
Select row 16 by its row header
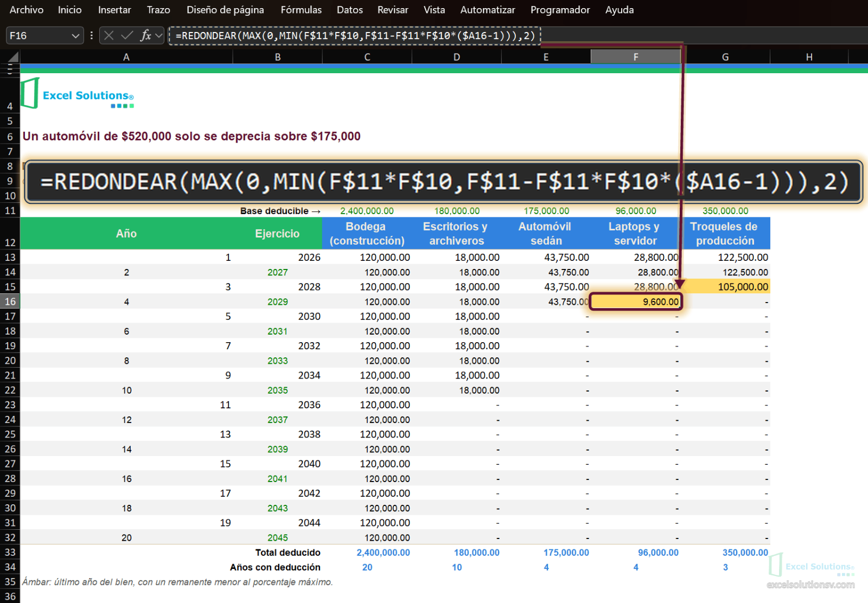[x=10, y=301]
